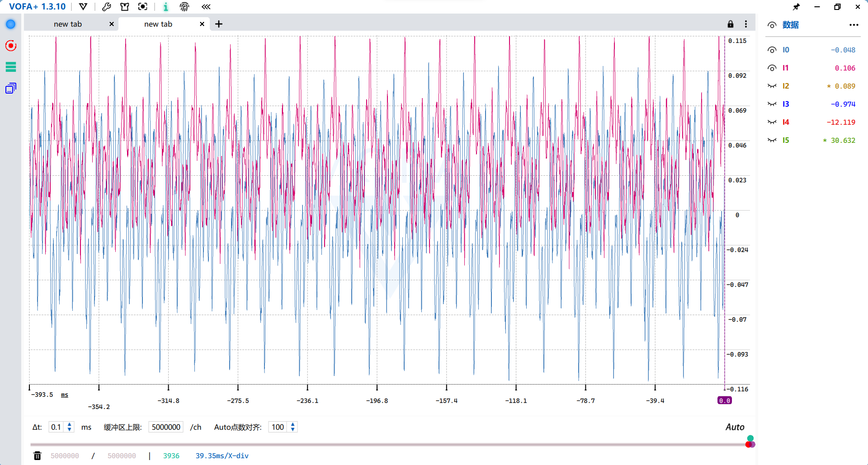
Task: Click the Auto mode button
Action: (735, 427)
